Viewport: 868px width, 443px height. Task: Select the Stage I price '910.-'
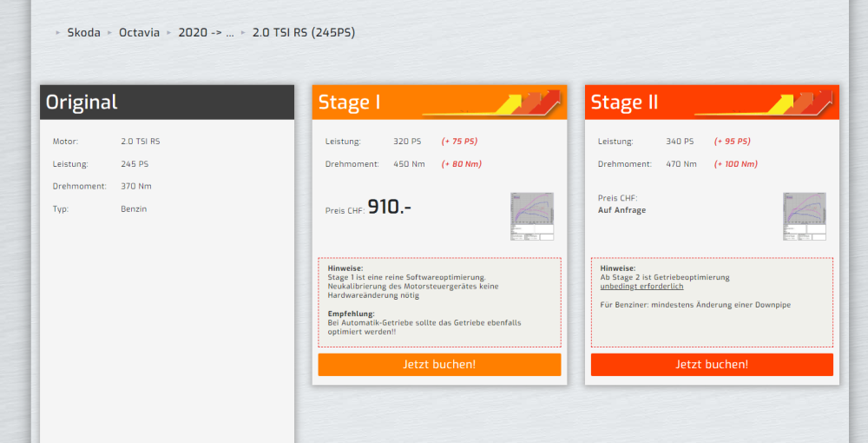(389, 207)
